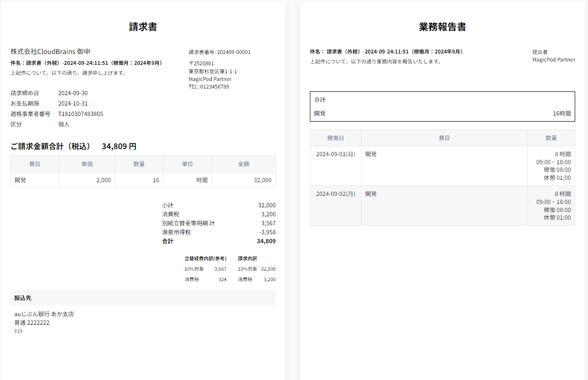Click 8 時間 in the 2024-09-01 row

pyautogui.click(x=563, y=154)
